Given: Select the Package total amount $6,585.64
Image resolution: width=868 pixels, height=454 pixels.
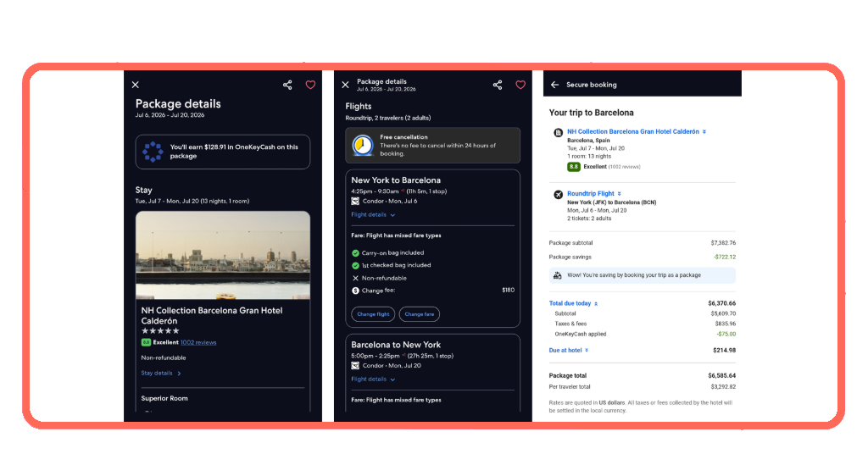Looking at the screenshot, I should (722, 375).
